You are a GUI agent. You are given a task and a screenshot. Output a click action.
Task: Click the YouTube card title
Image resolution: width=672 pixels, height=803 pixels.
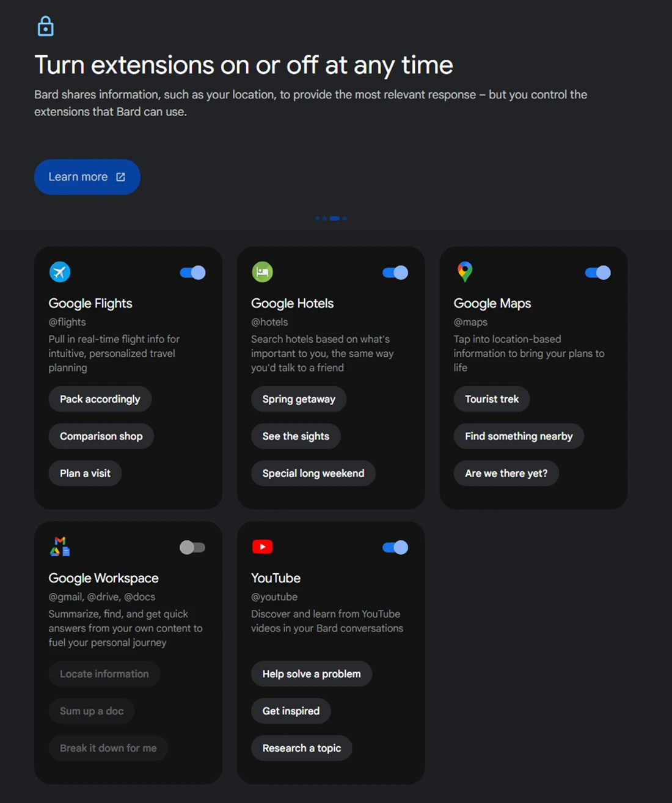pos(276,578)
